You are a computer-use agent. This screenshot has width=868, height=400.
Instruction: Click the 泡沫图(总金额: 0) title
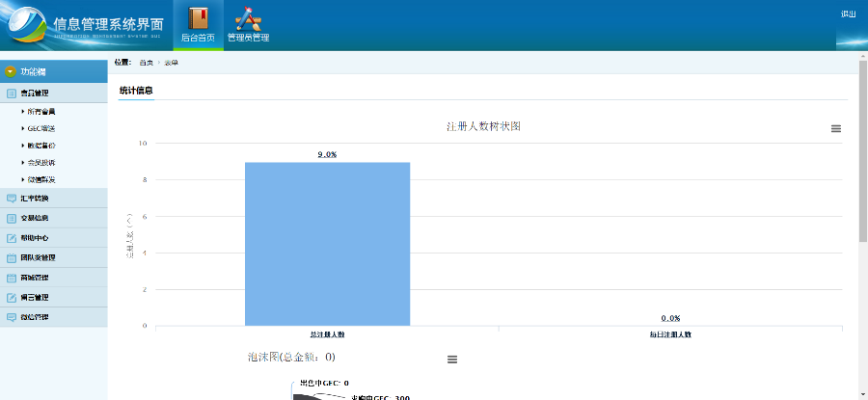(291, 358)
